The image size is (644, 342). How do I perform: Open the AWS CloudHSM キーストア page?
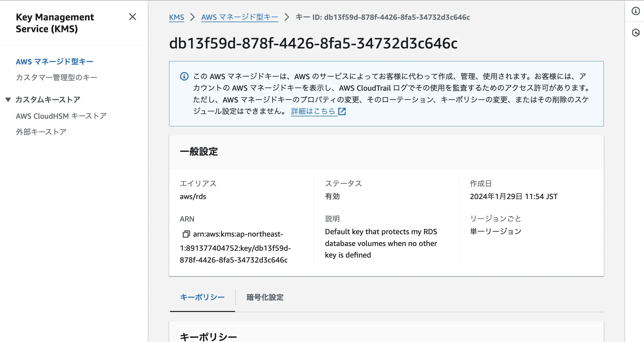click(x=62, y=116)
